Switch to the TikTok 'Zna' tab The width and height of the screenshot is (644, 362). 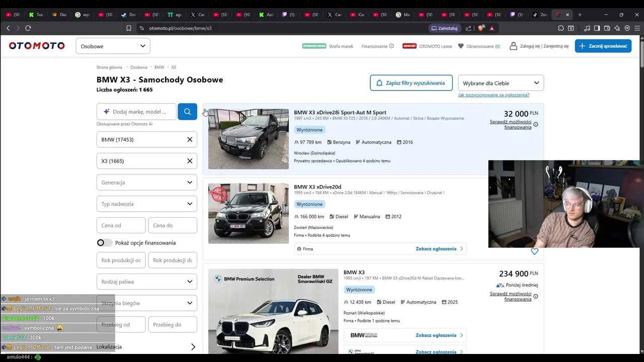[540, 15]
